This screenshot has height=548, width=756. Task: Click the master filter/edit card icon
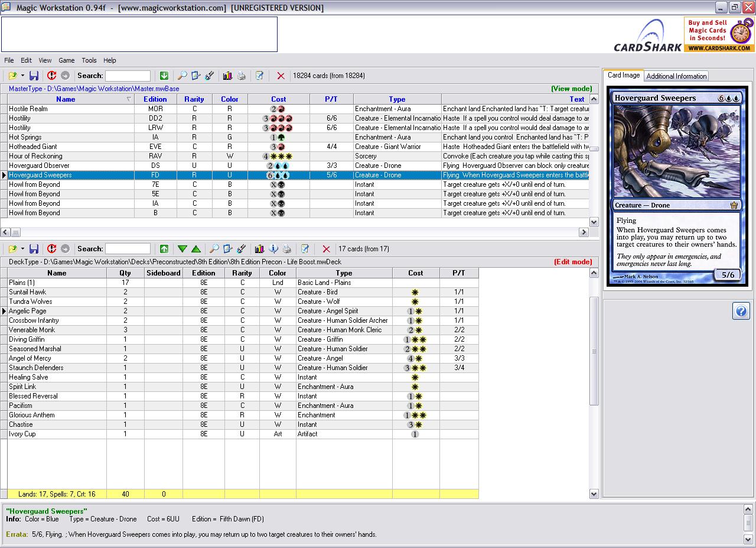pos(196,76)
